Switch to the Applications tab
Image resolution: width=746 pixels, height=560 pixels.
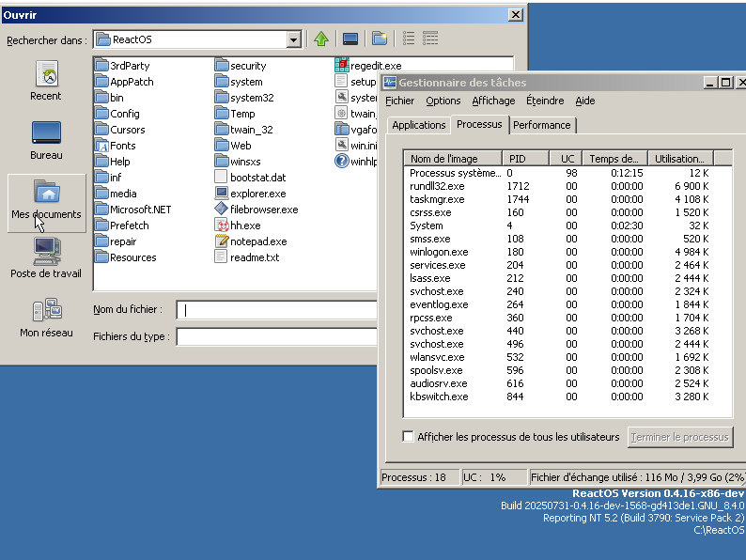pos(419,125)
